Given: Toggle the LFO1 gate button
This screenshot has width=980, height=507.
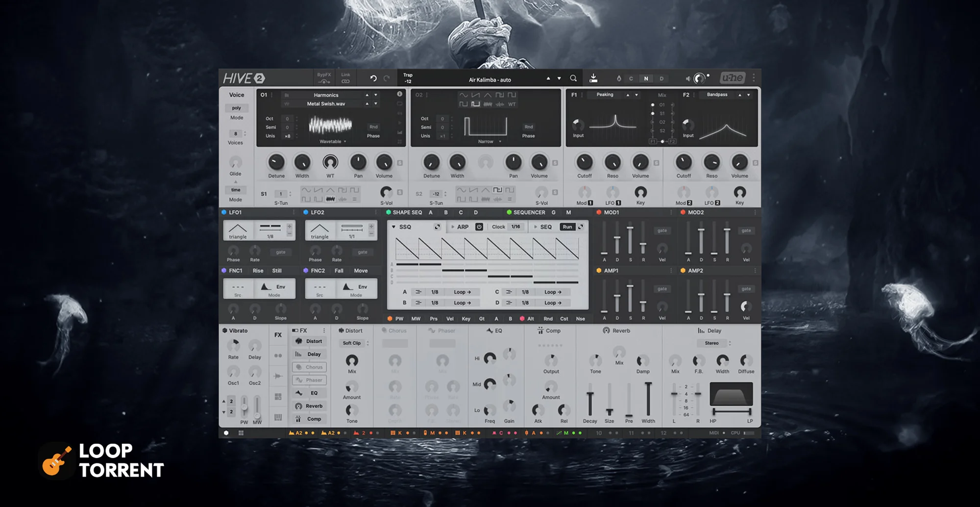Looking at the screenshot, I should click(x=280, y=252).
